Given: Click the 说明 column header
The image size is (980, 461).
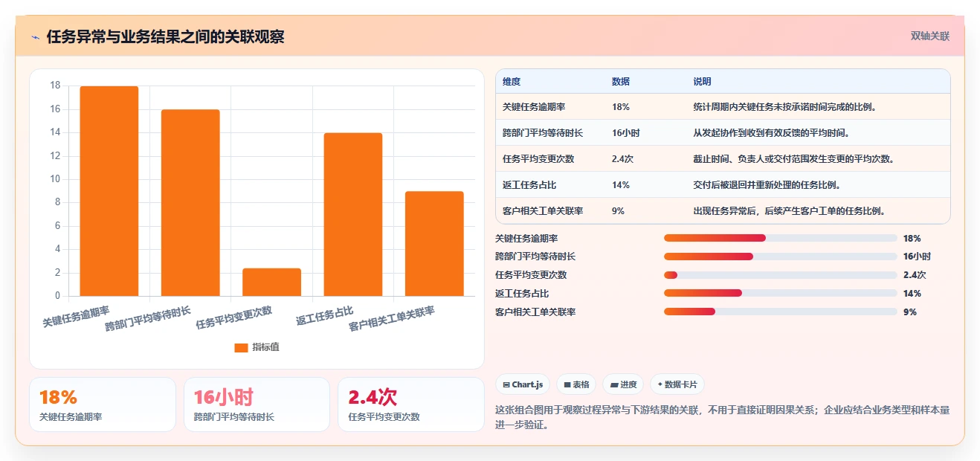Looking at the screenshot, I should point(703,82).
